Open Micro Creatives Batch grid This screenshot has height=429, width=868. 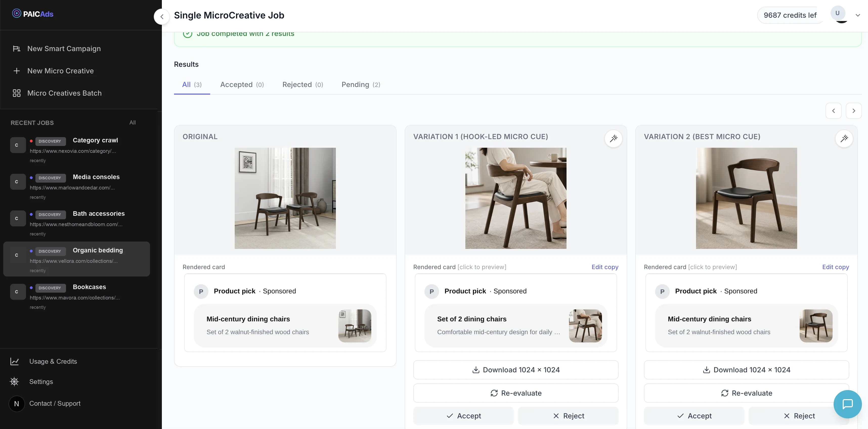point(16,93)
